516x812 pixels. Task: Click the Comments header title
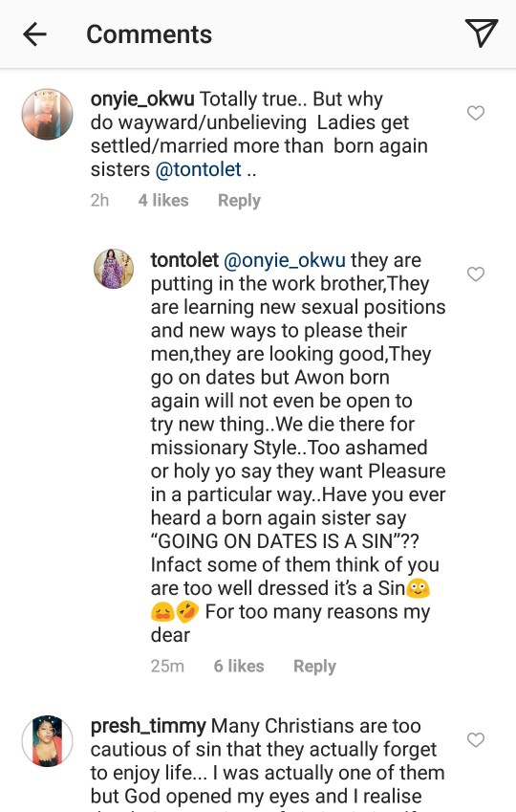pos(149,34)
